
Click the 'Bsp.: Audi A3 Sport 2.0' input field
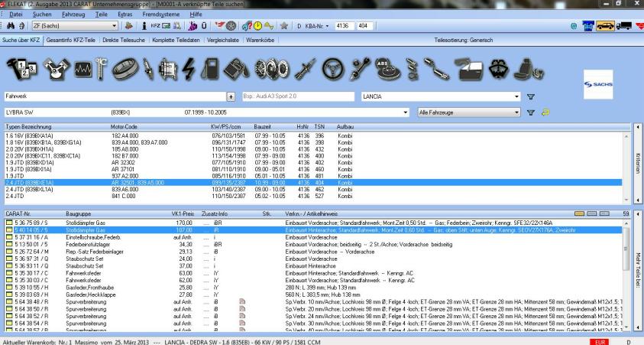coord(298,96)
